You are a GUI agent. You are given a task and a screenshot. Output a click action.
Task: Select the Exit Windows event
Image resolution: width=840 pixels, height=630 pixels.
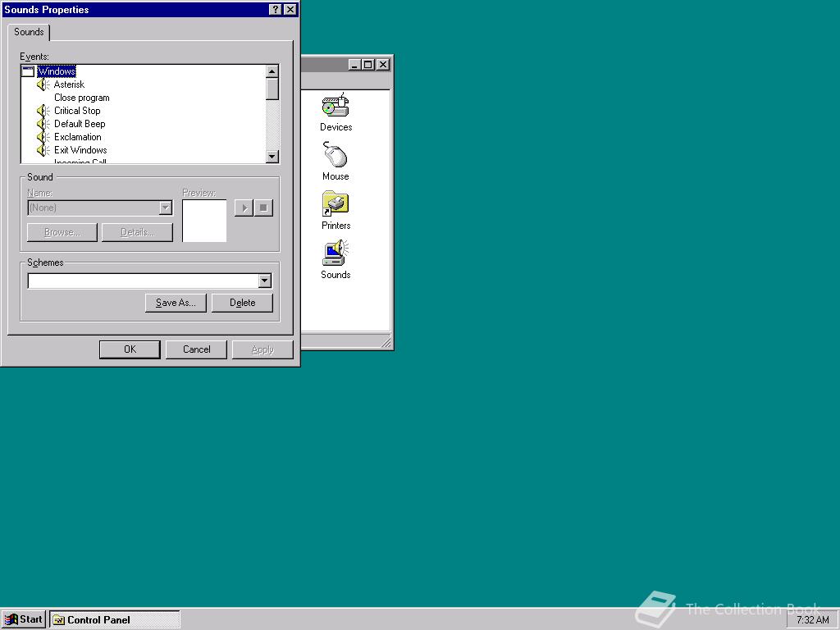pos(80,150)
